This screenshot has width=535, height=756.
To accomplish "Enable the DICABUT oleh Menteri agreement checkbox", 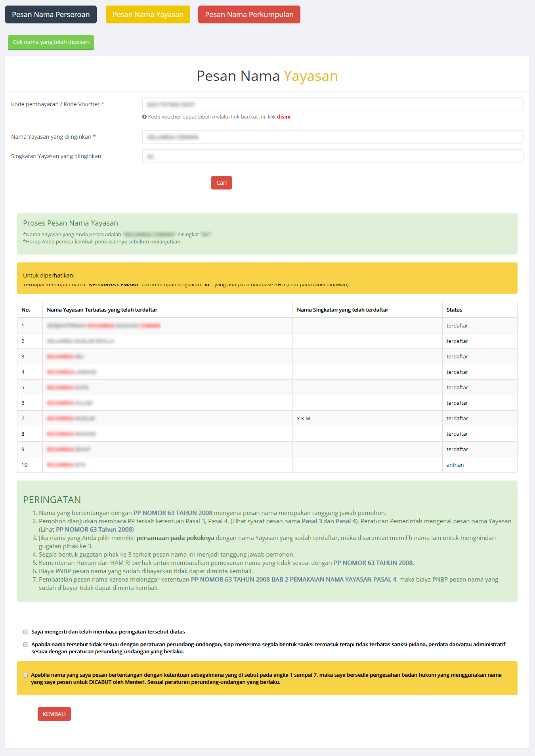I will (x=25, y=675).
